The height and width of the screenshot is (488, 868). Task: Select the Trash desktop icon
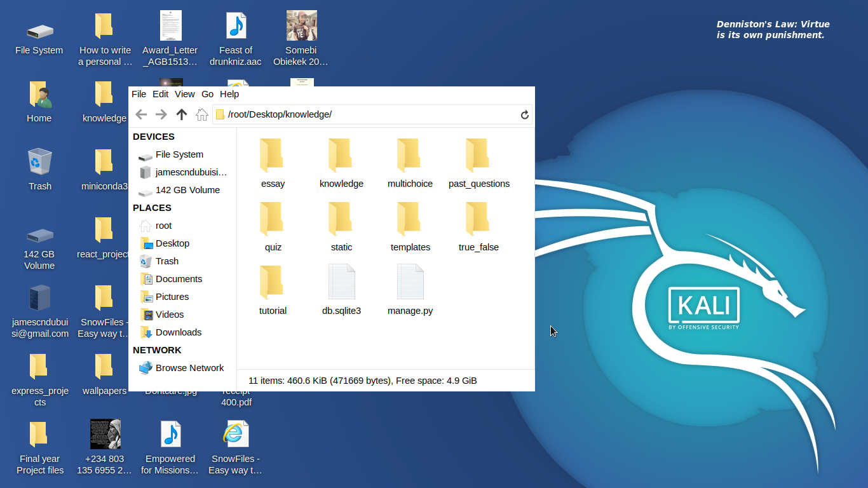pos(39,169)
